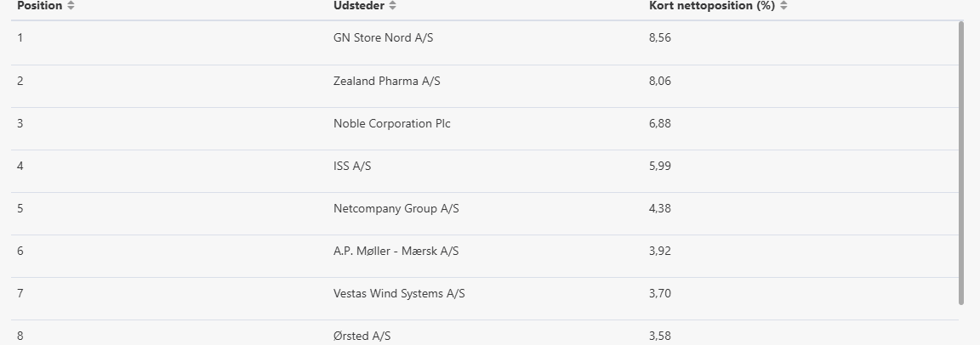This screenshot has height=345, width=980.
Task: Select Zealand Pharma A/S issuer
Action: point(387,81)
